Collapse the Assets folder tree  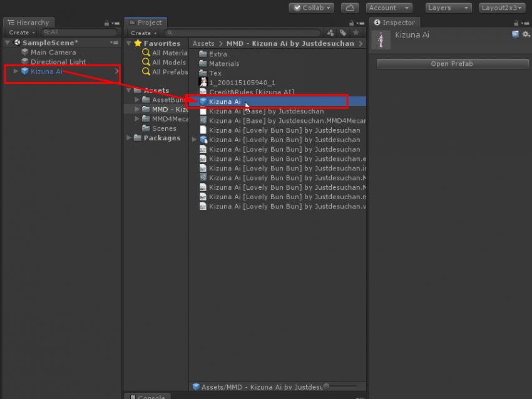coord(128,90)
